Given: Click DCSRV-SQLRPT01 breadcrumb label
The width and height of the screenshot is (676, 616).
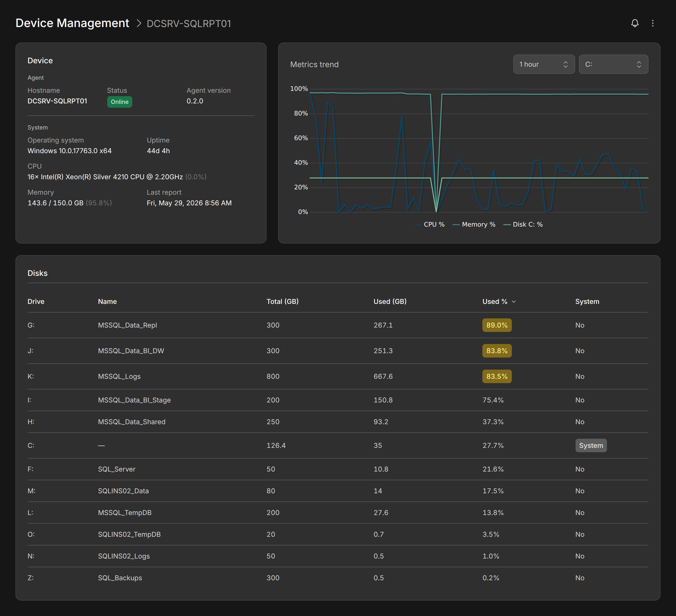Looking at the screenshot, I should pos(189,23).
